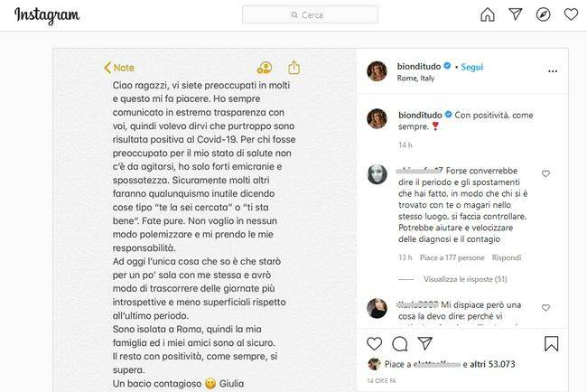This screenshot has width=587, height=392.
Task: Open post options three-dot menu
Action: click(x=553, y=70)
